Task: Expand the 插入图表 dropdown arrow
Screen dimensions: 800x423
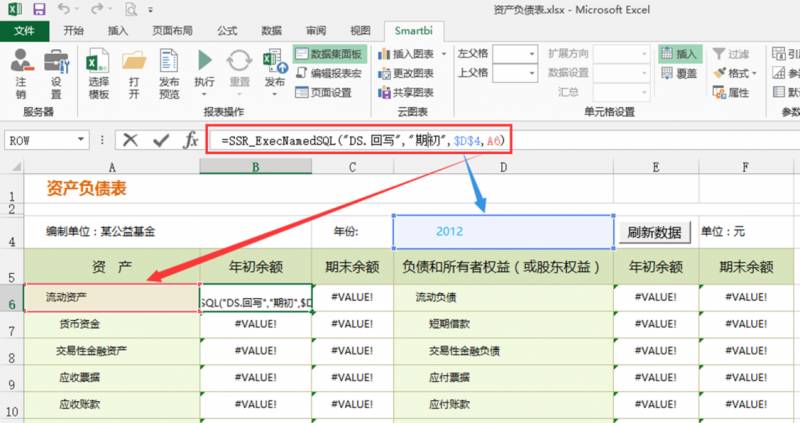Action: point(443,54)
